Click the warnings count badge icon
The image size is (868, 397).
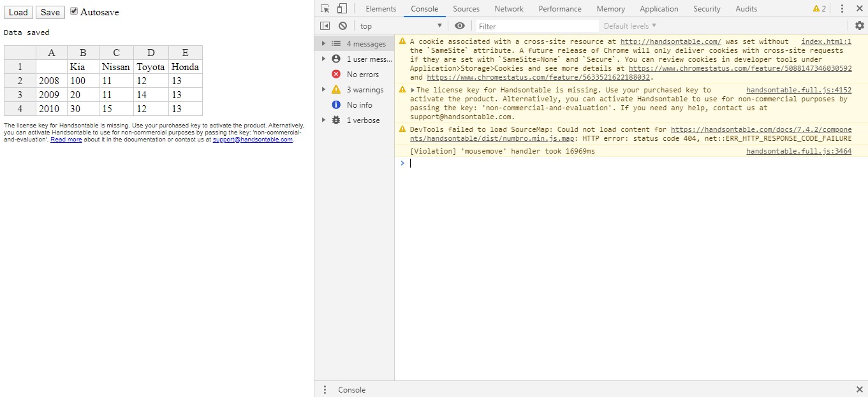coord(820,9)
